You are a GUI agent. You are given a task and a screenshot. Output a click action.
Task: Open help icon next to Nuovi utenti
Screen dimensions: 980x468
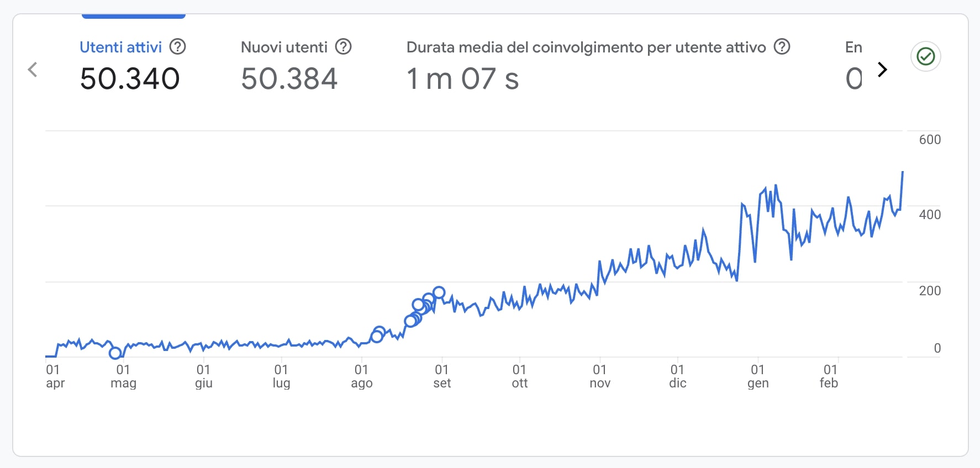(344, 47)
